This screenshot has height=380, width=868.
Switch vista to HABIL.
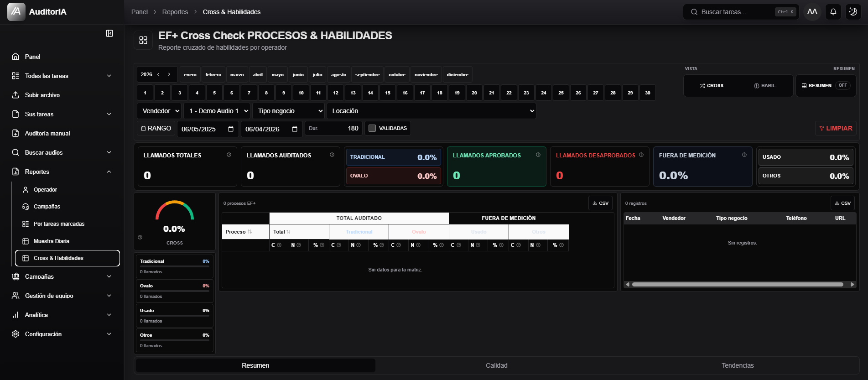765,85
